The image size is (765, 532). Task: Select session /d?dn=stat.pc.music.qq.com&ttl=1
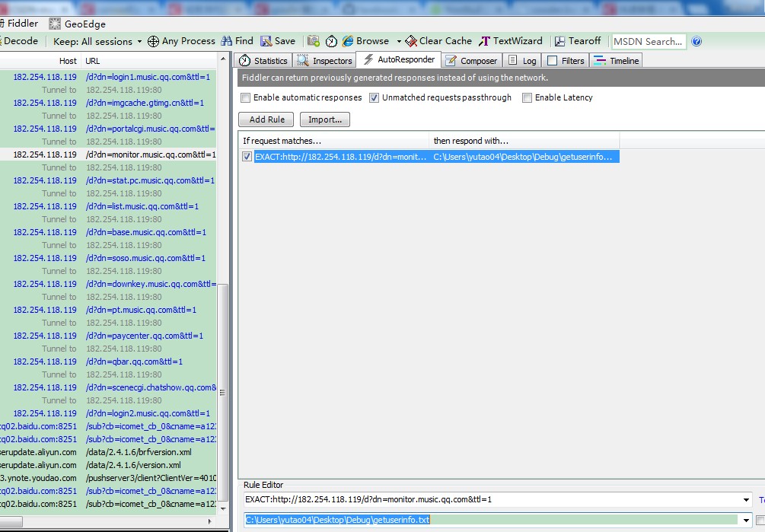(108, 180)
